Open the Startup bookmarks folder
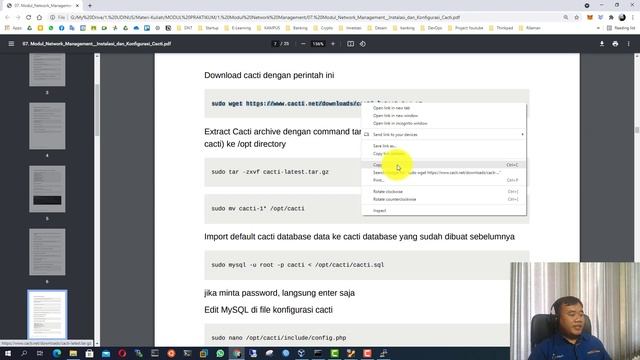Screen dimensions: 640x360 click(208, 28)
